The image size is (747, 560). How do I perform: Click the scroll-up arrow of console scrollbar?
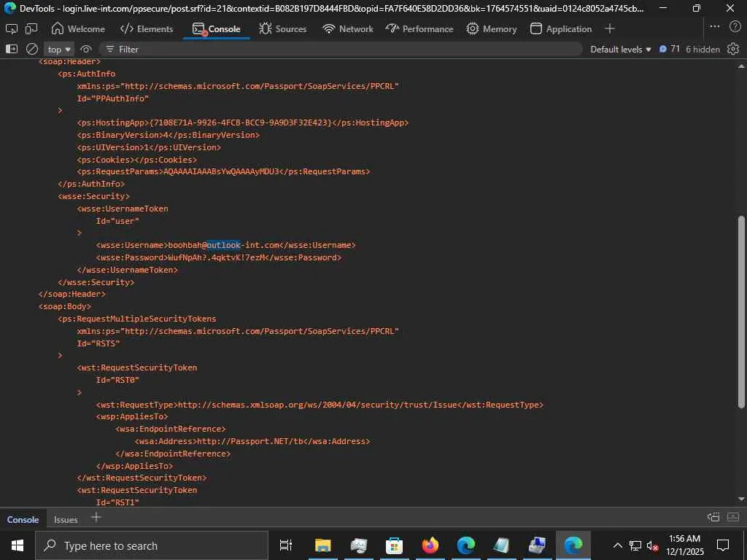(741, 66)
